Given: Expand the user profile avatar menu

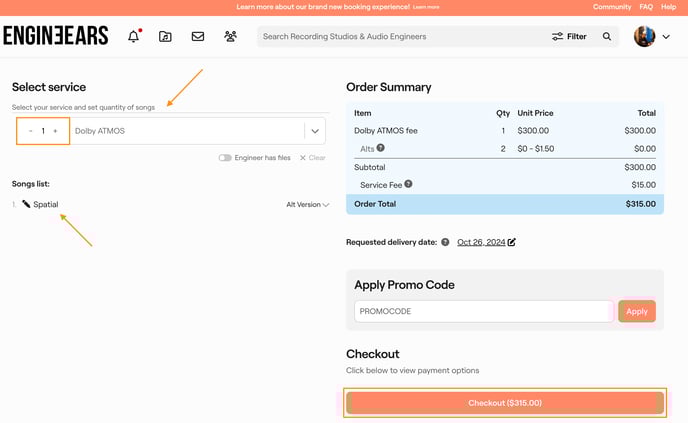Looking at the screenshot, I should 652,37.
